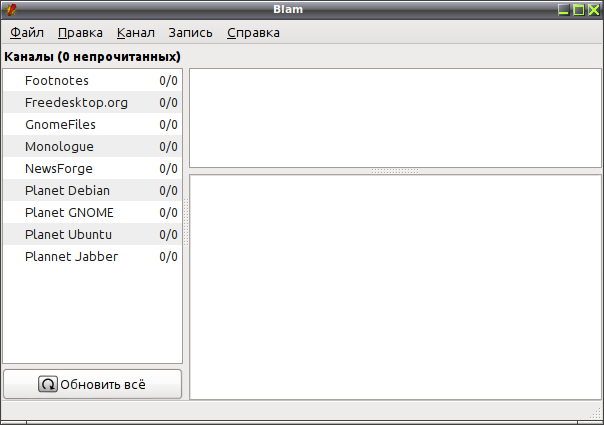
Task: Click the Blam app icon in title bar
Action: (x=11, y=9)
